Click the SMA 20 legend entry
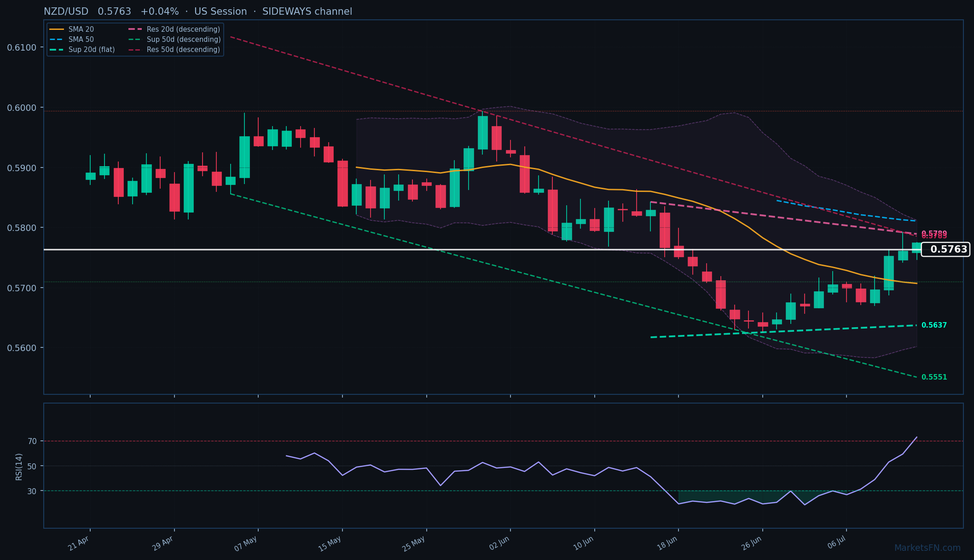The image size is (974, 560). point(71,29)
